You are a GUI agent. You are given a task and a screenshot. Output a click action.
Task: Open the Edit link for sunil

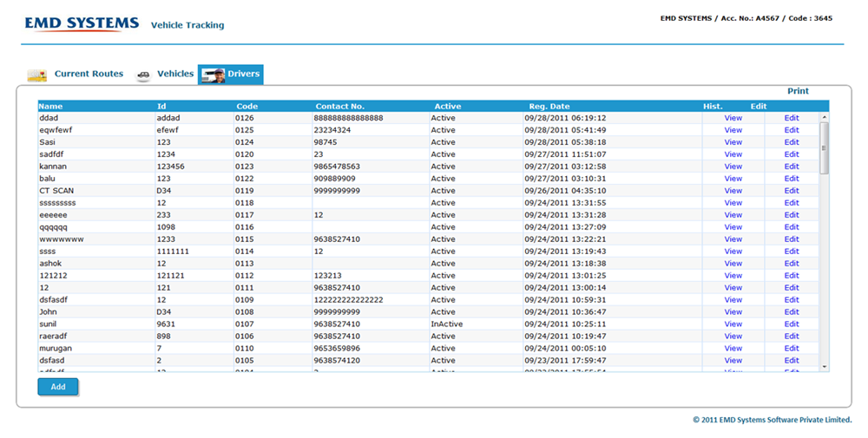pyautogui.click(x=792, y=324)
